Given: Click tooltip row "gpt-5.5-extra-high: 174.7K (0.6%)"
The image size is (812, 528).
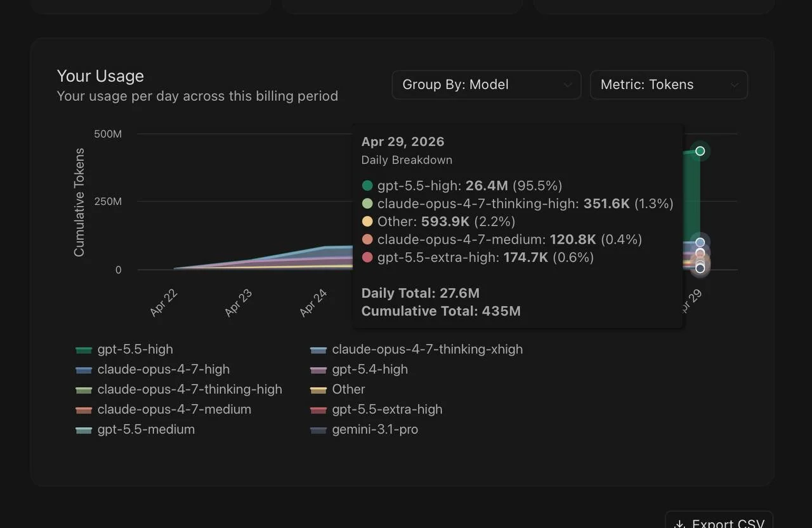Looking at the screenshot, I should (x=478, y=257).
